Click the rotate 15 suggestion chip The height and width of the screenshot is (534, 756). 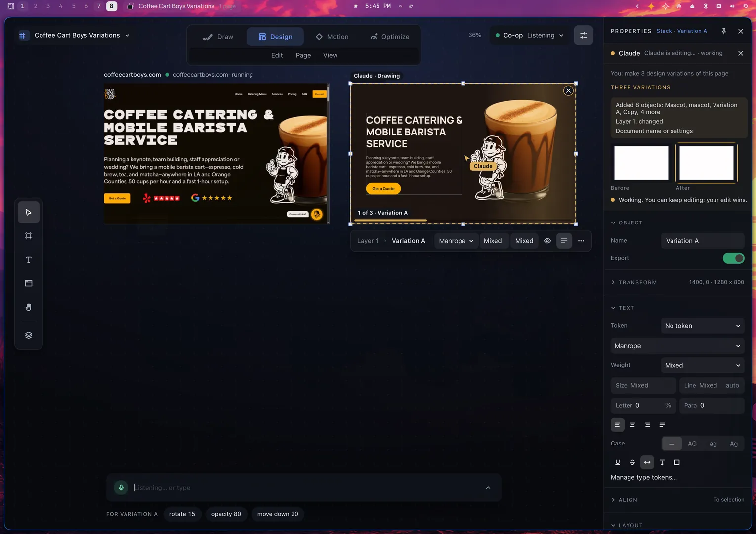pyautogui.click(x=182, y=514)
